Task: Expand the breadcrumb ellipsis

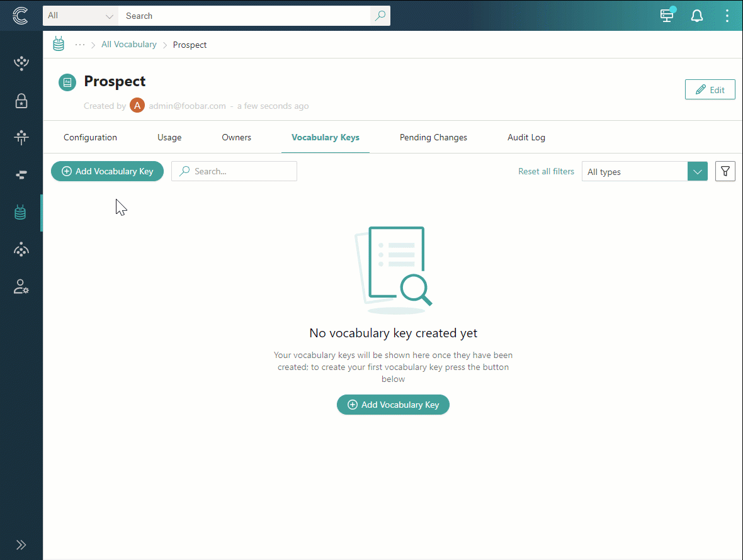Action: tap(80, 45)
